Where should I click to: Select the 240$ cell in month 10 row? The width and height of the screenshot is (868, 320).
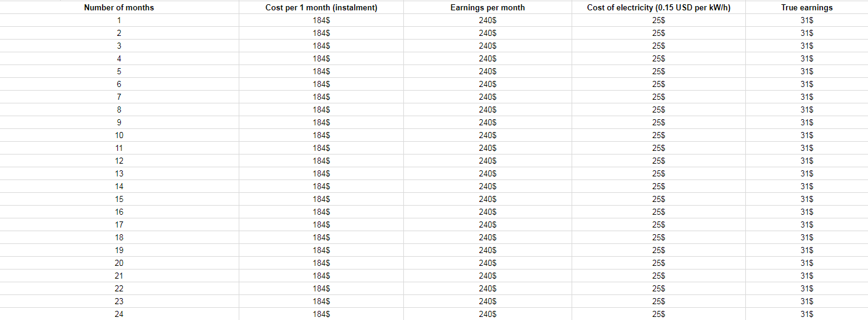(487, 135)
